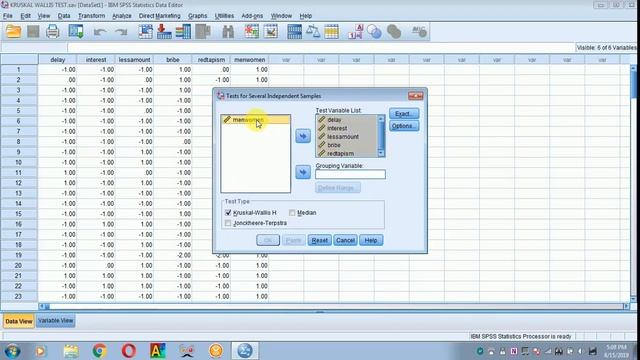Toggle Value Labels toolbar icon
Screen dimensions: 640x360
tap(355, 31)
